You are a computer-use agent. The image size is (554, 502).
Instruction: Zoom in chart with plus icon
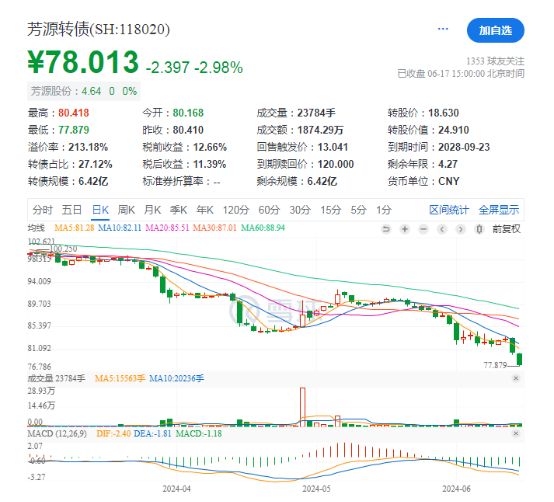405,229
